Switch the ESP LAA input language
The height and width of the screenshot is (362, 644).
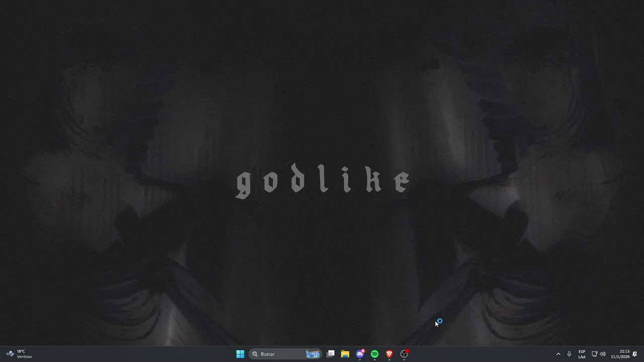[582, 354]
